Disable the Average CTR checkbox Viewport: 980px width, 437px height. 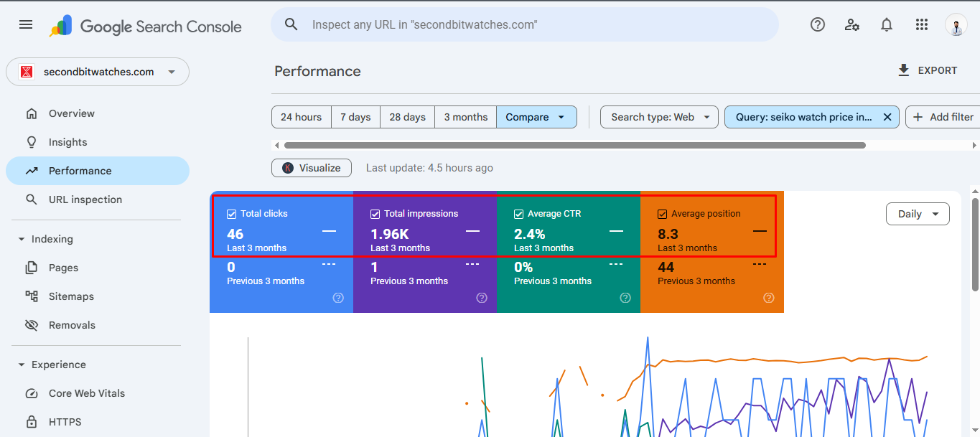519,214
